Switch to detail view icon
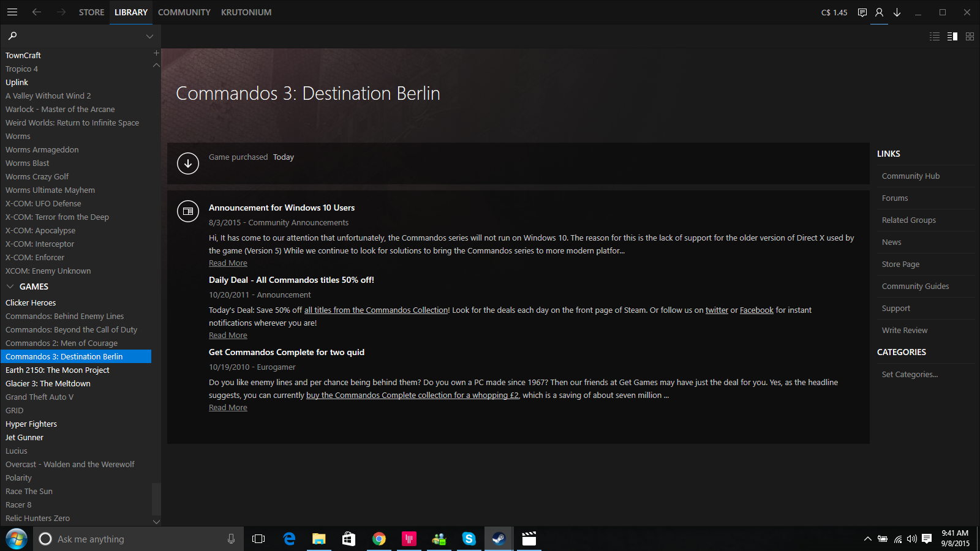Image resolution: width=980 pixels, height=551 pixels. (952, 37)
